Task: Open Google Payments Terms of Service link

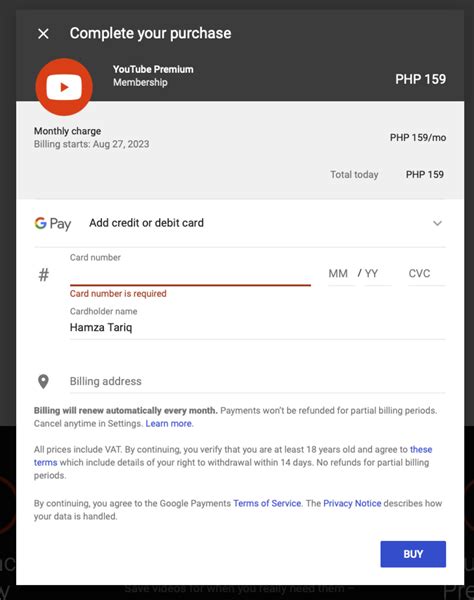Action: click(267, 504)
